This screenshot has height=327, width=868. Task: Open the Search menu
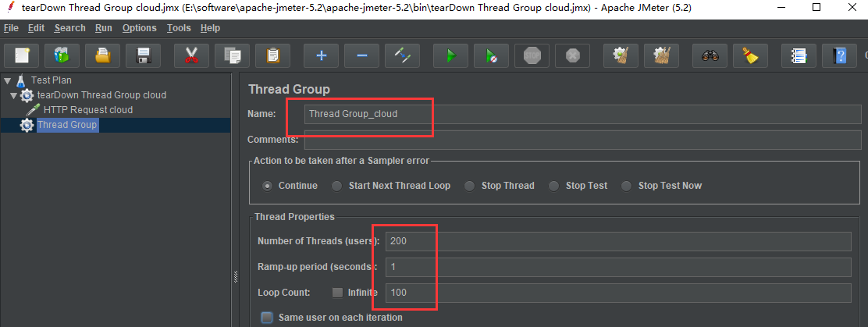pyautogui.click(x=69, y=28)
